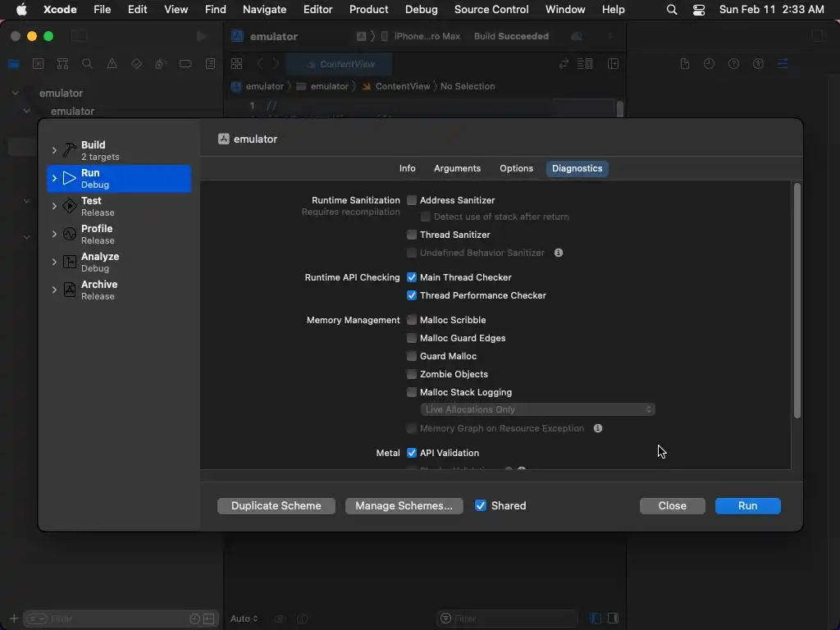This screenshot has width=840, height=630.
Task: Click the Manage Schemes... button
Action: (x=404, y=506)
